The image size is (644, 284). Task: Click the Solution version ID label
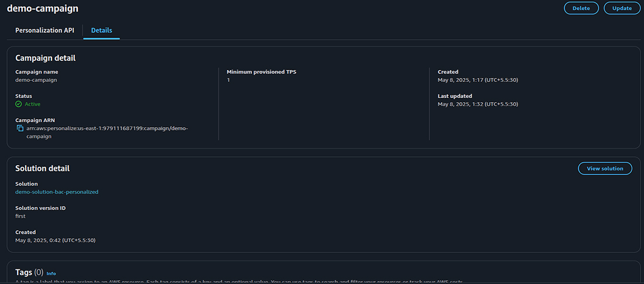point(40,208)
